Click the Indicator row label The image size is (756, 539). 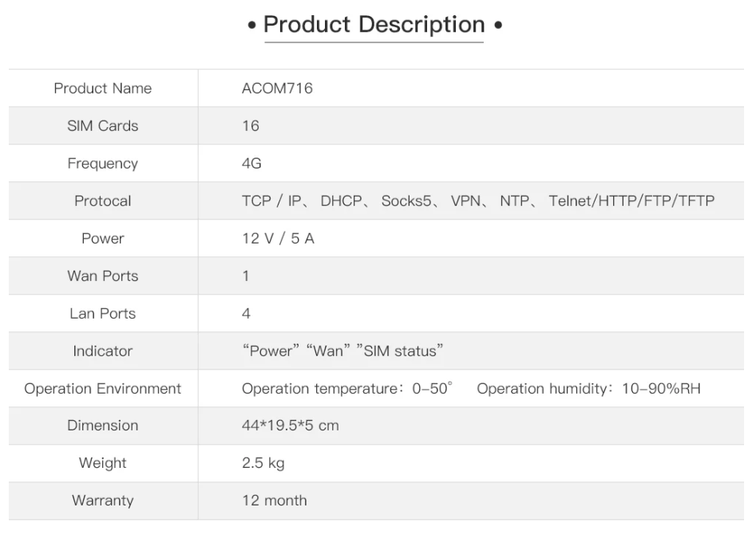[x=102, y=351]
